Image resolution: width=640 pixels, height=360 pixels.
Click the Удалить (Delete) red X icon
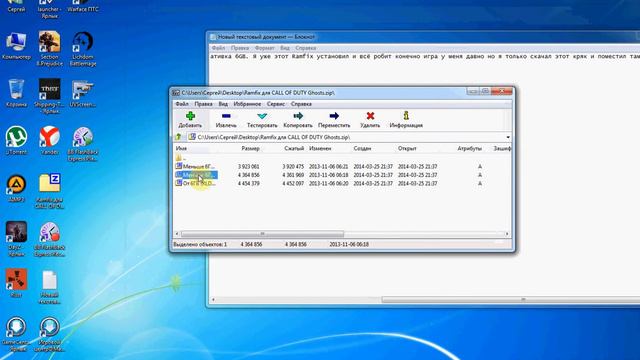click(x=370, y=116)
